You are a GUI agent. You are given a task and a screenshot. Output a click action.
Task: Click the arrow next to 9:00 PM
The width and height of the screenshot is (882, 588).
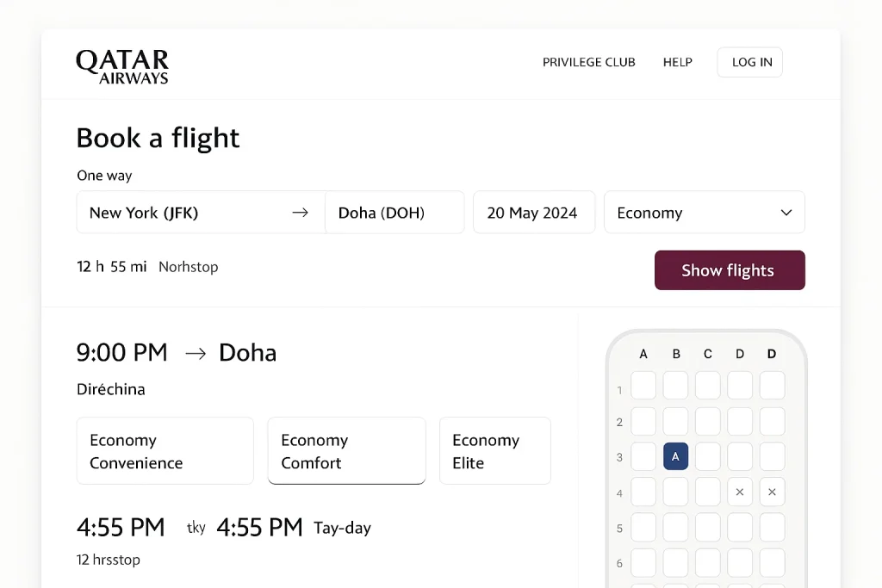pyautogui.click(x=196, y=353)
